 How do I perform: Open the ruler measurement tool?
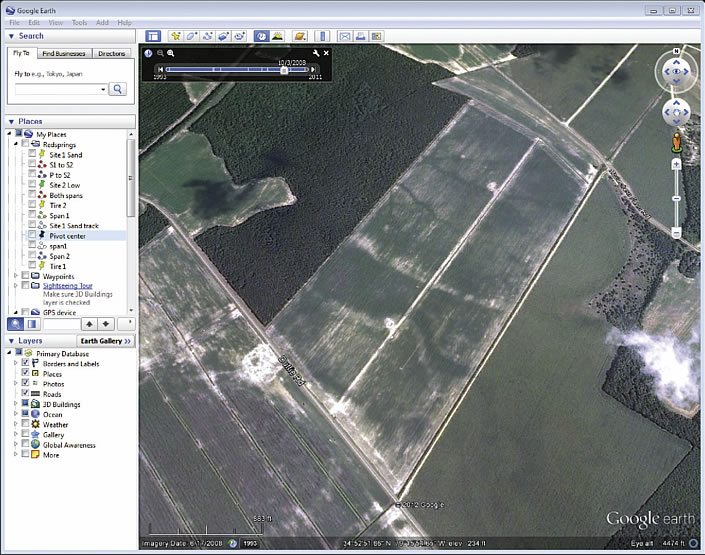point(322,36)
